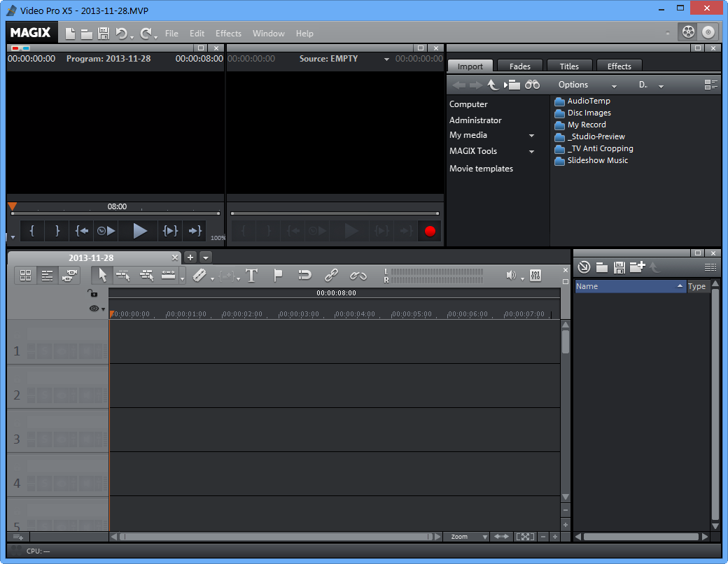Switch to the Fades tab

point(519,66)
